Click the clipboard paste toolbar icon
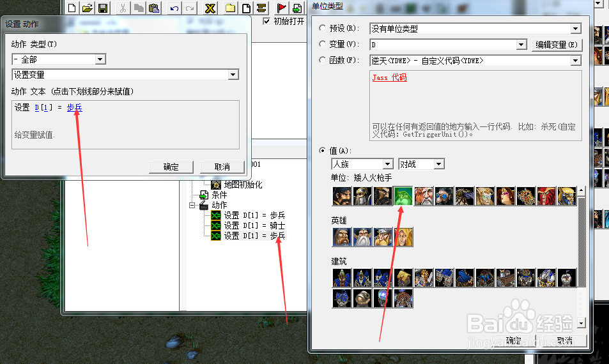 [x=154, y=8]
